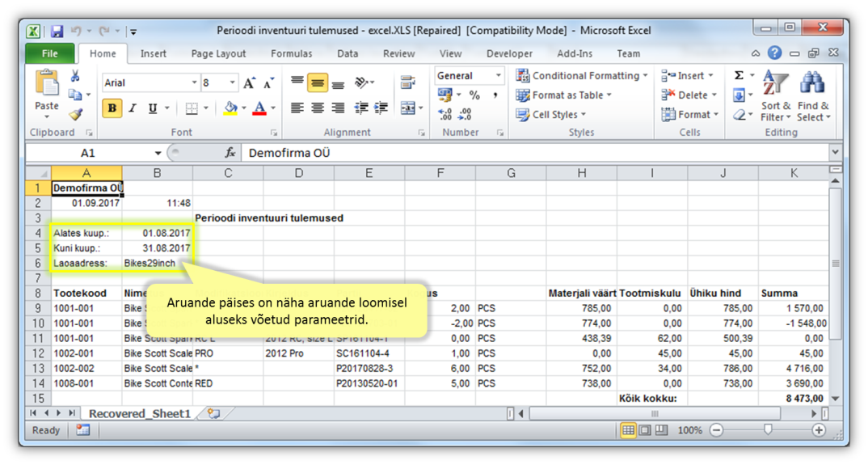Viewport: 868px width, 465px height.
Task: Toggle Underline formatting
Action: [x=153, y=108]
